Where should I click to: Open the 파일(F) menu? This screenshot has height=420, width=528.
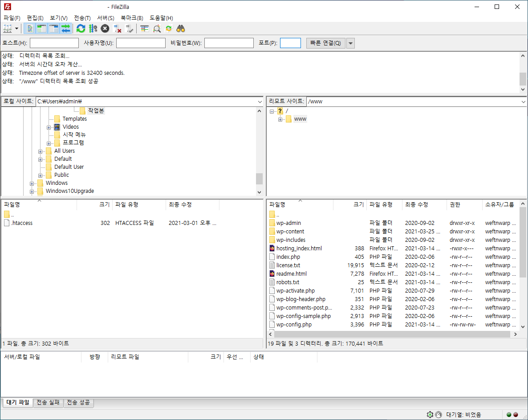click(12, 18)
